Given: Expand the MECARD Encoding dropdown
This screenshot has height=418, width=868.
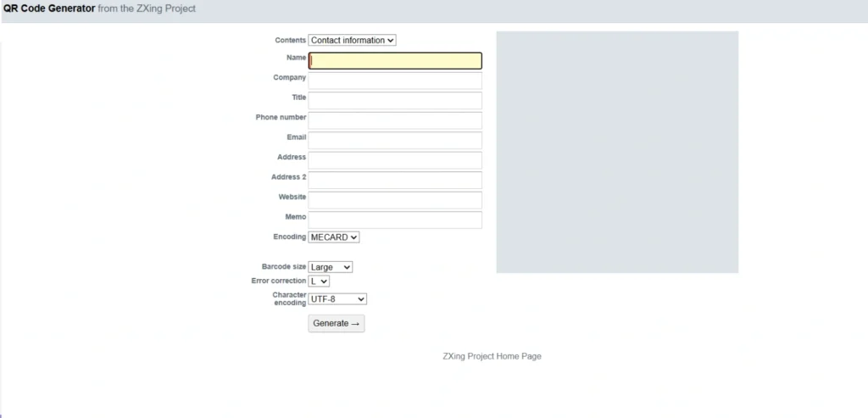Looking at the screenshot, I should pyautogui.click(x=334, y=237).
